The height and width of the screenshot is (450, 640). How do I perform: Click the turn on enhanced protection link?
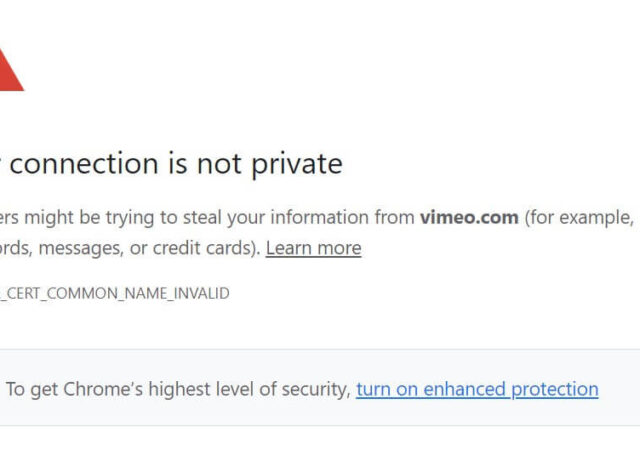pos(477,389)
